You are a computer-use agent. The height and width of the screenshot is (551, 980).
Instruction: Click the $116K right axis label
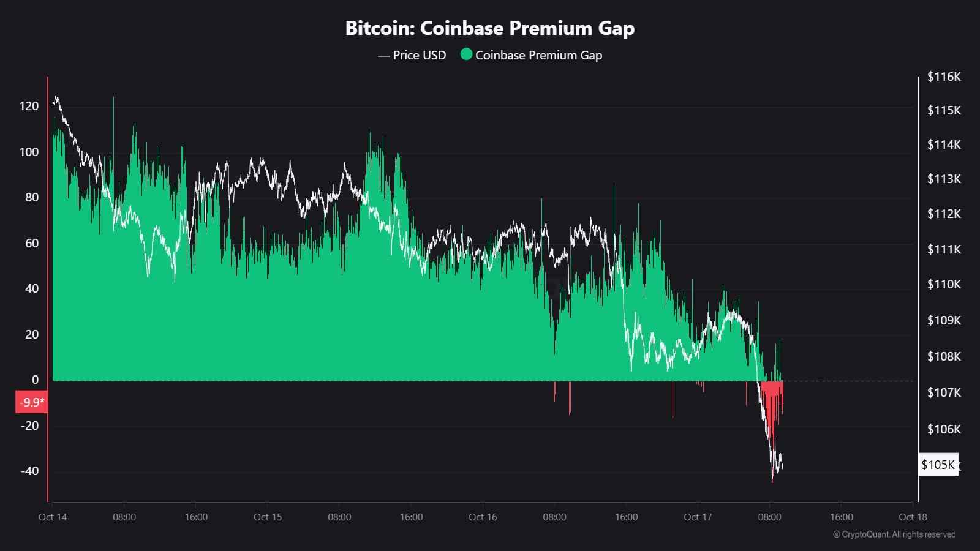[944, 77]
